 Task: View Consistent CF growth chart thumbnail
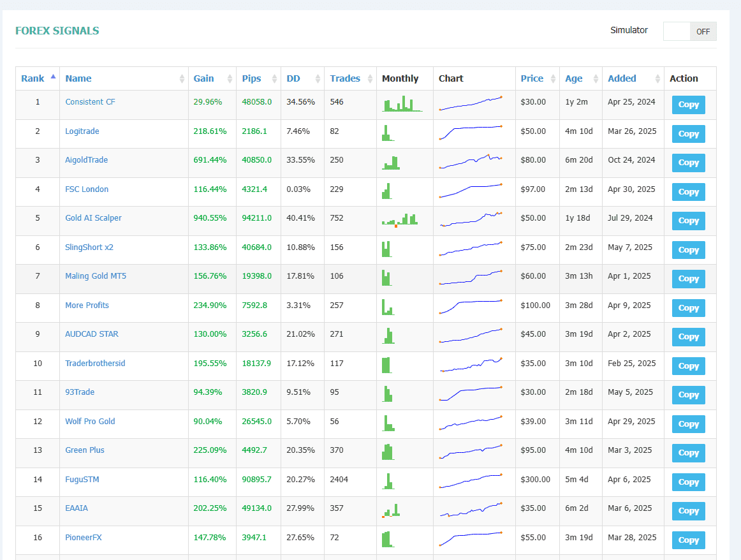tap(471, 103)
